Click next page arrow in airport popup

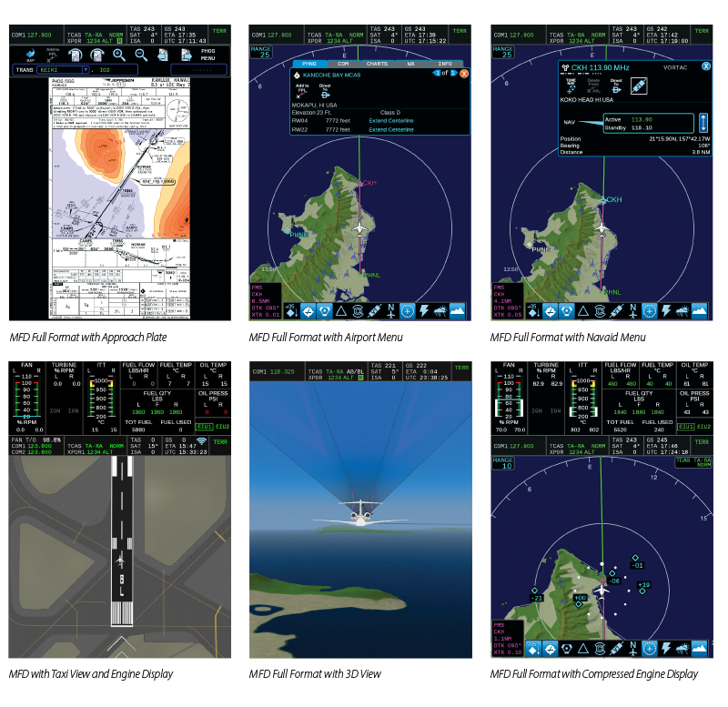453,73
